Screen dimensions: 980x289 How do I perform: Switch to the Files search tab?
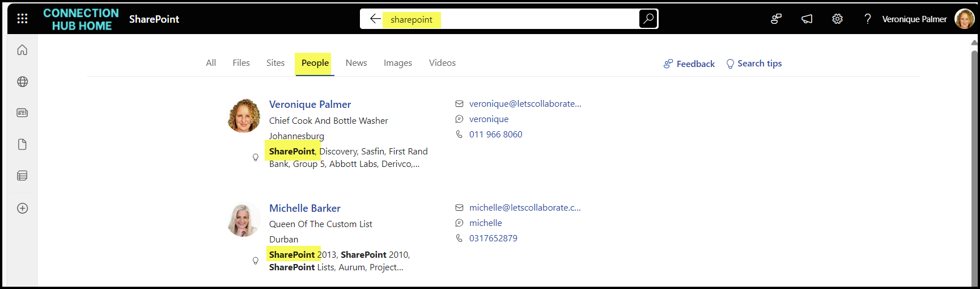[x=241, y=63]
